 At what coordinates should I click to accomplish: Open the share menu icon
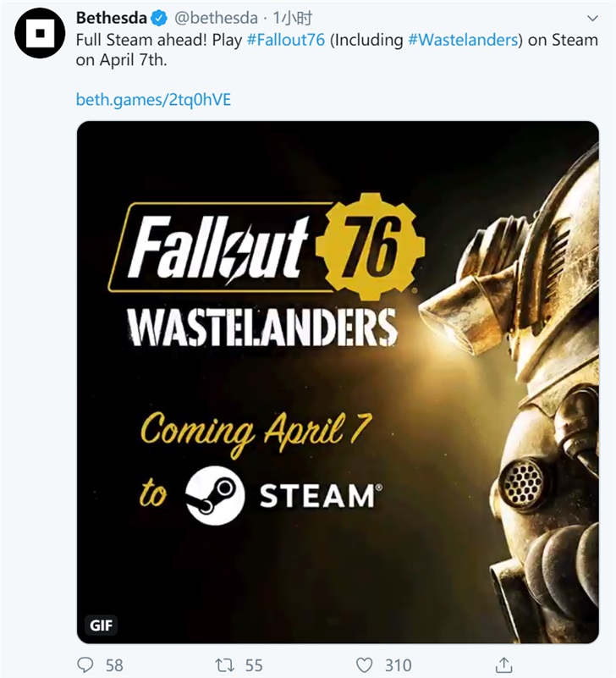point(503,665)
